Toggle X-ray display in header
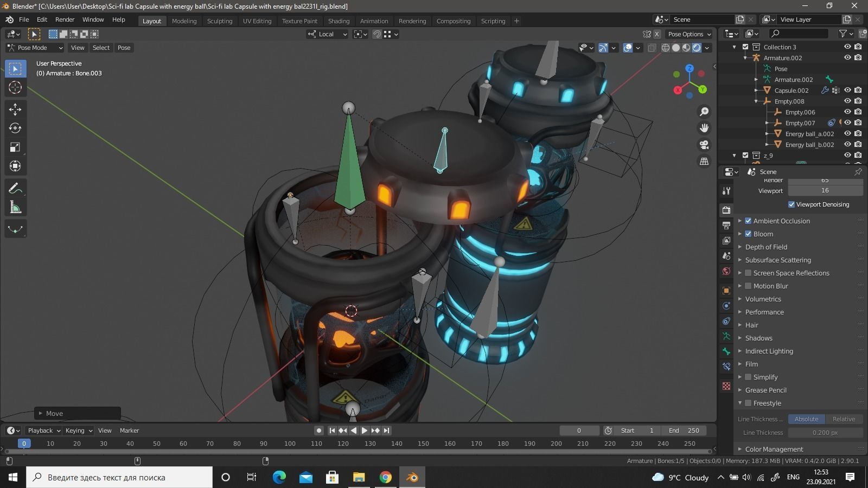868x488 pixels. [653, 48]
